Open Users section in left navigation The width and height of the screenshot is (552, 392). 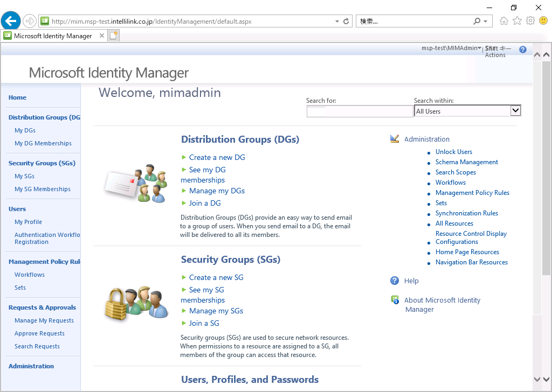[17, 209]
